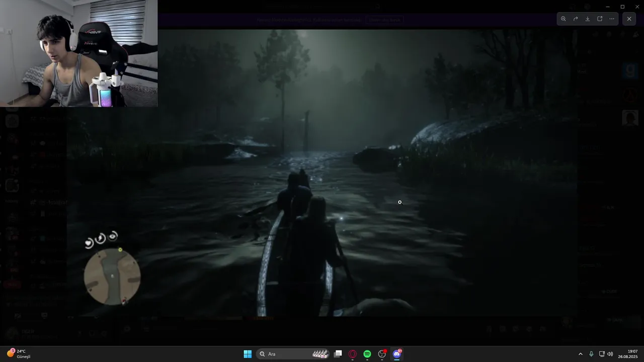
Task: Open the Windows Start menu
Action: tap(248, 354)
